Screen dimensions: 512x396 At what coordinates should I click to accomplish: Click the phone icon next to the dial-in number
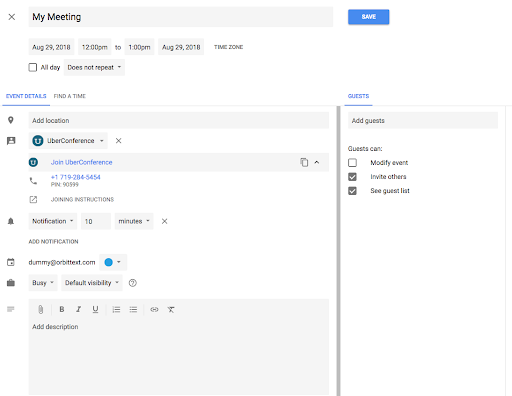33,181
